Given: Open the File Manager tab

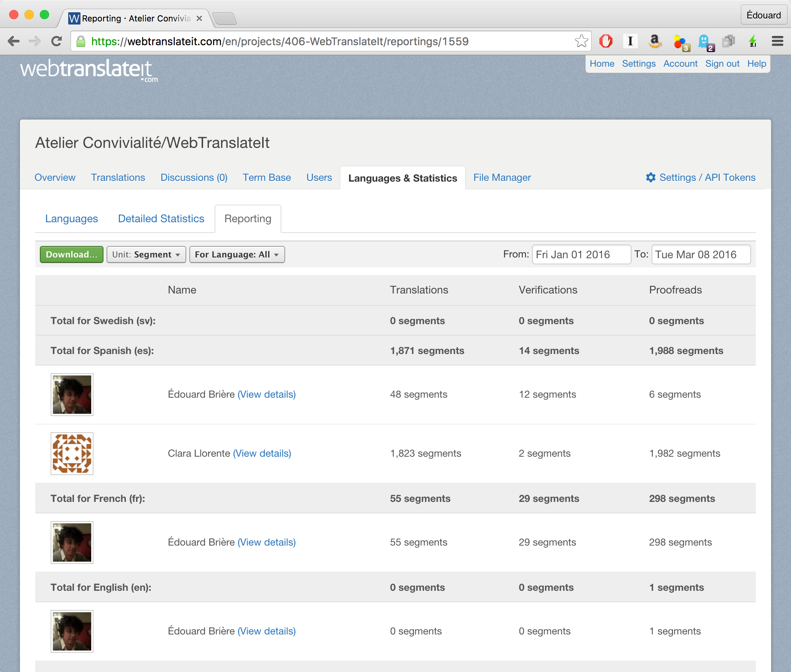Looking at the screenshot, I should 502,177.
